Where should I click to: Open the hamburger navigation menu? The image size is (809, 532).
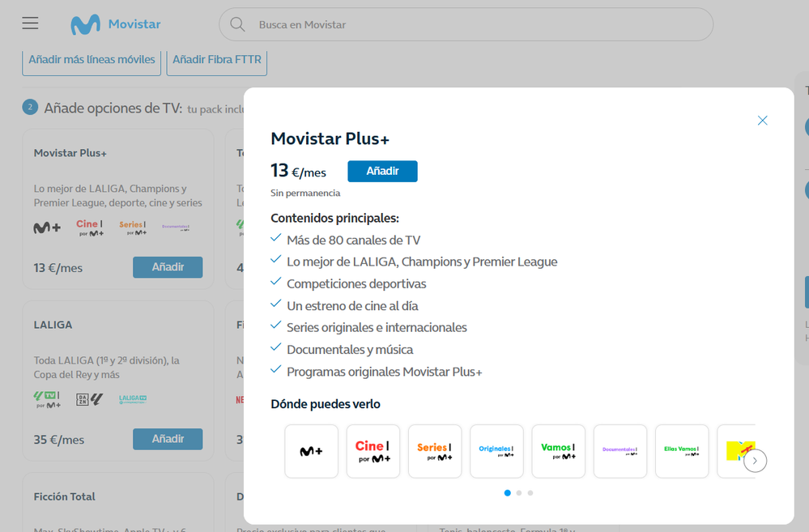tap(30, 23)
